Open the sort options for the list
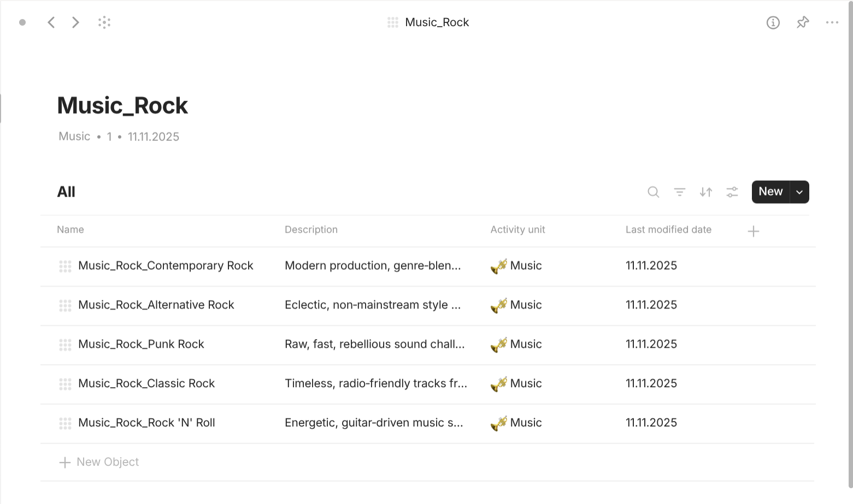This screenshot has width=853, height=504. coord(705,192)
